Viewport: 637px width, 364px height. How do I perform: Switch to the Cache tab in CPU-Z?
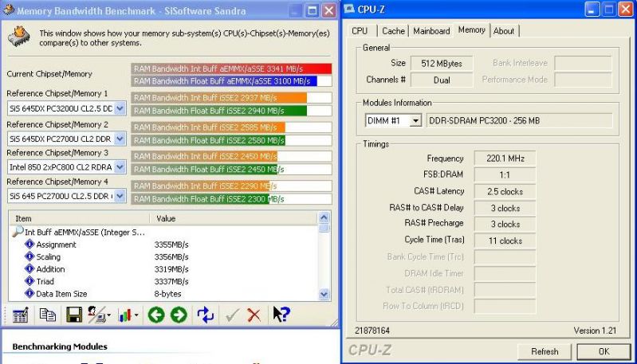(393, 31)
